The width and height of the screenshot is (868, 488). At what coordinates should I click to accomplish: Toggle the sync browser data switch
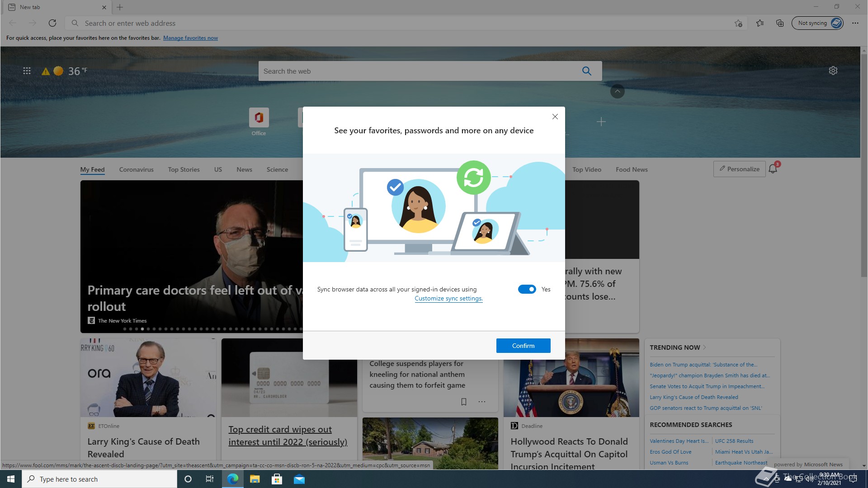pyautogui.click(x=527, y=289)
